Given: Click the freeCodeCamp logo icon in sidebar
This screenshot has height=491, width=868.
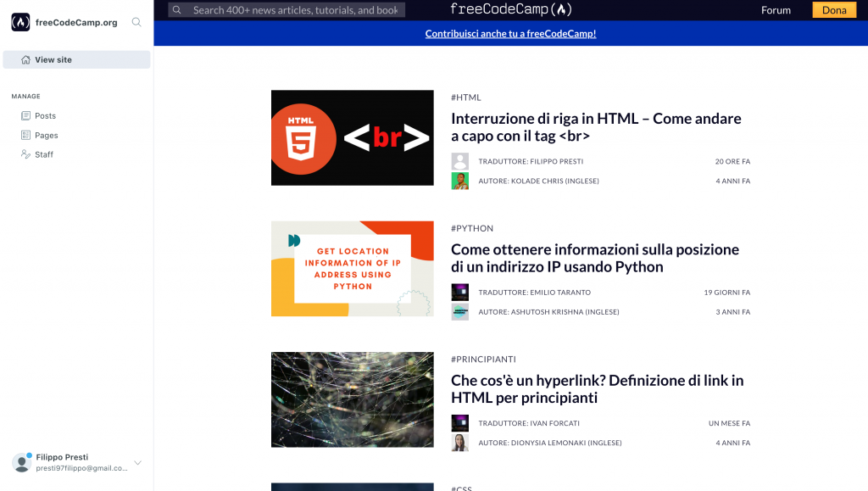Looking at the screenshot, I should [x=20, y=22].
